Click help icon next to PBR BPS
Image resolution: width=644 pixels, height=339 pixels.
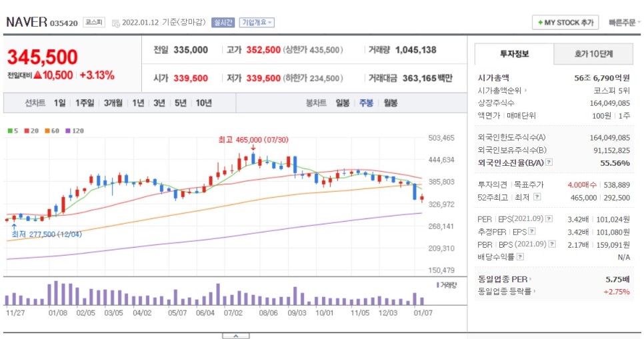(552, 244)
